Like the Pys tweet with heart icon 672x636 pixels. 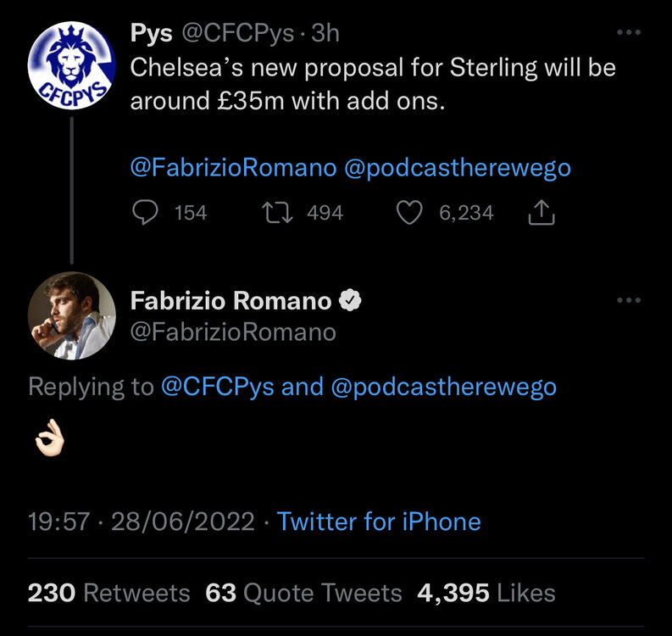409,213
